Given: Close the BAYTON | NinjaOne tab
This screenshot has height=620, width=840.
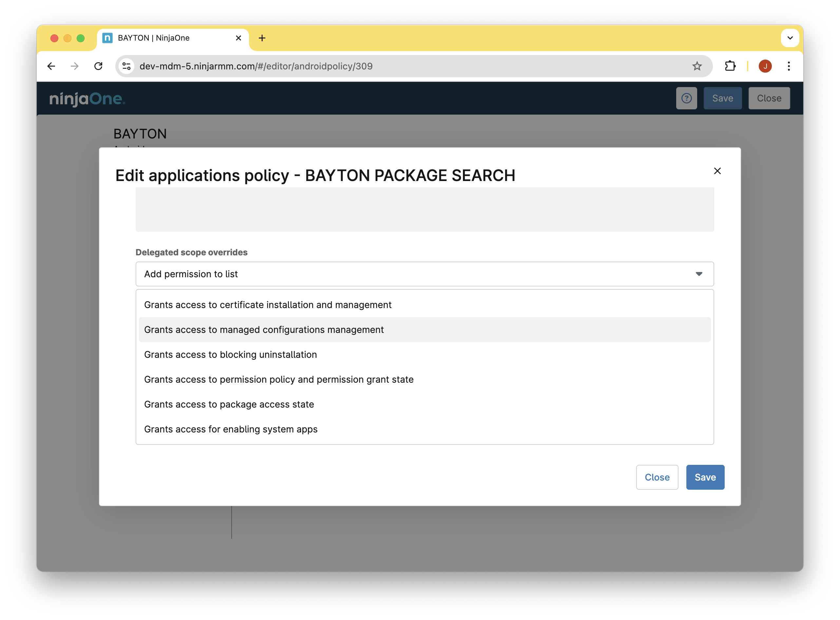Looking at the screenshot, I should (238, 38).
